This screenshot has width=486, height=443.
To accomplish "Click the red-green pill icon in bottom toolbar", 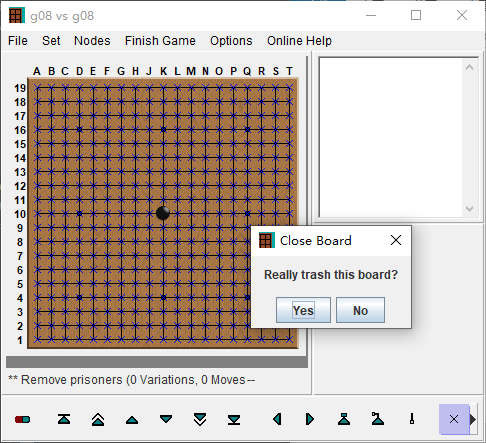I will pyautogui.click(x=22, y=419).
